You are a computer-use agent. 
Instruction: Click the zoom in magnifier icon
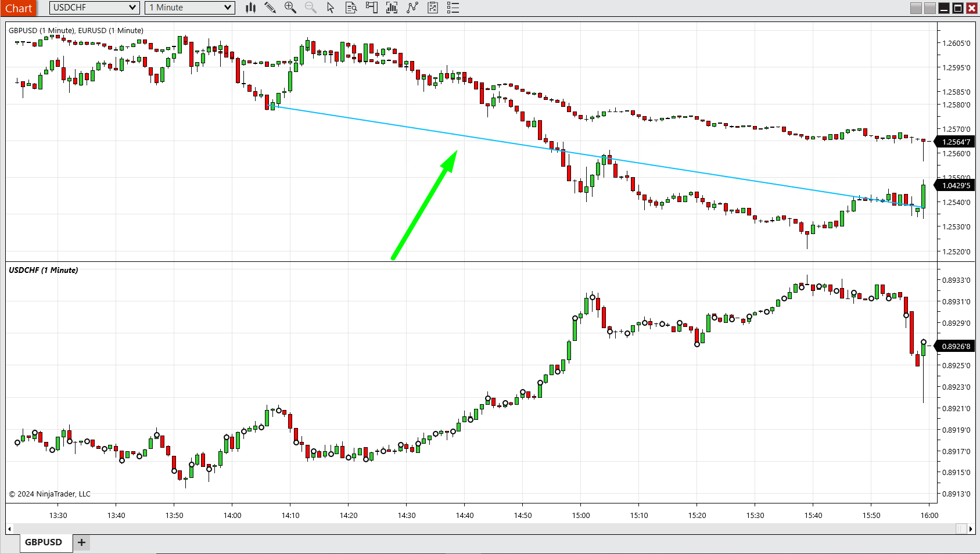coord(290,8)
